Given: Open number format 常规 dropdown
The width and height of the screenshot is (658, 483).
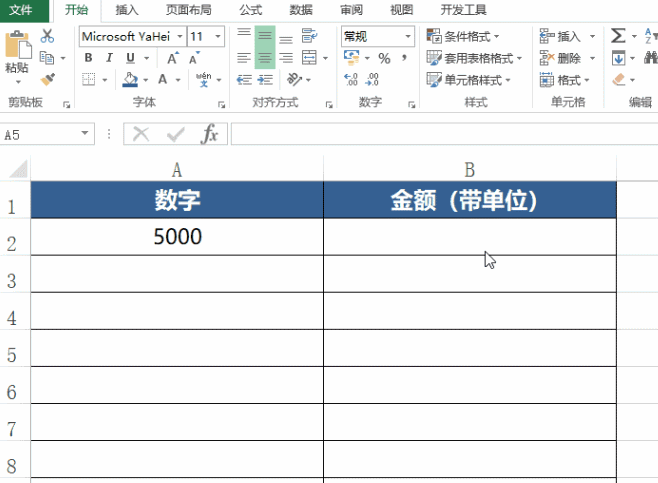Looking at the screenshot, I should pyautogui.click(x=407, y=36).
